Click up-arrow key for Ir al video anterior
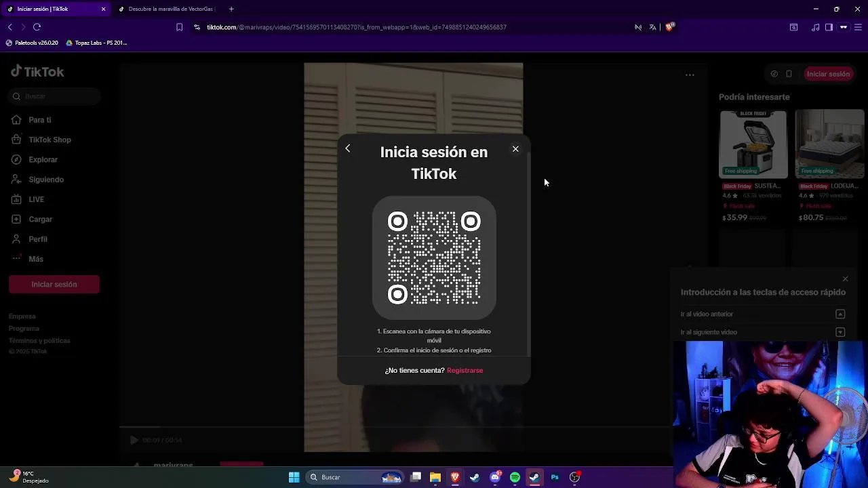 840,314
